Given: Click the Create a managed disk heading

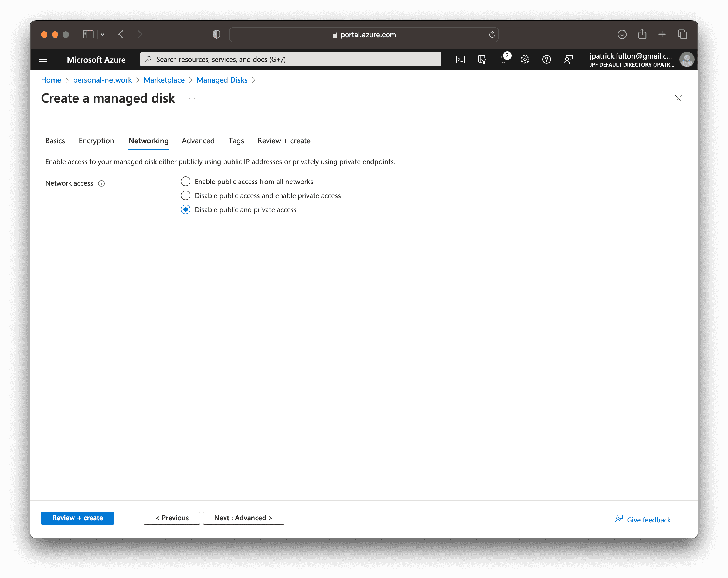Looking at the screenshot, I should point(108,98).
